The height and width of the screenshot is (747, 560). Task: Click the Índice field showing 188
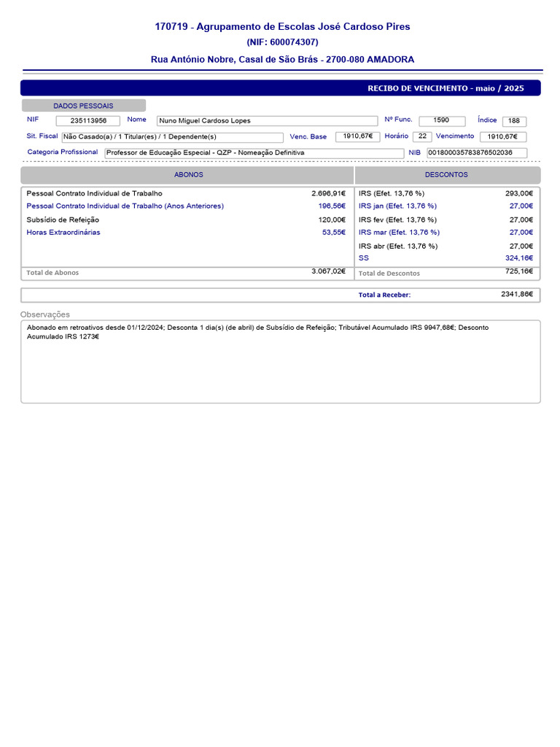(x=514, y=121)
